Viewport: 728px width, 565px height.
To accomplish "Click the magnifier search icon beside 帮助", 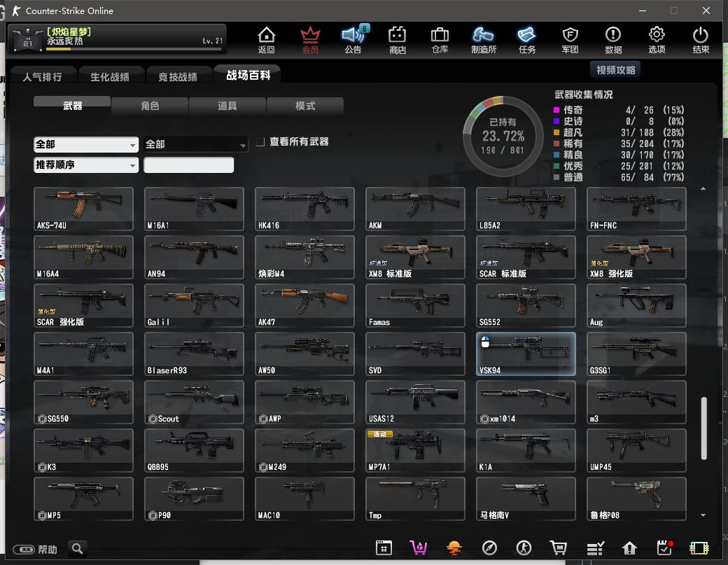I will pos(78,549).
